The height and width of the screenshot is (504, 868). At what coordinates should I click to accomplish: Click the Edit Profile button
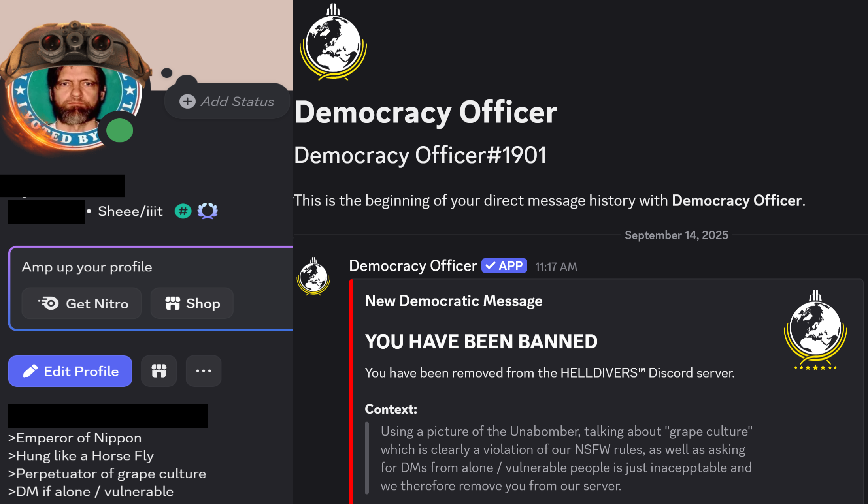coord(70,371)
